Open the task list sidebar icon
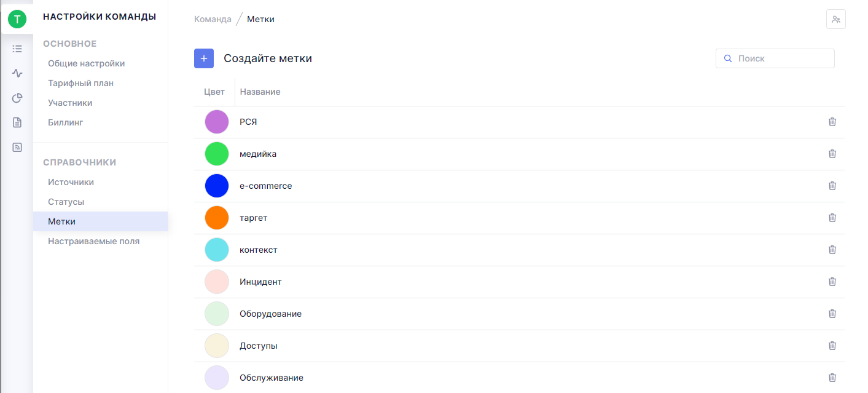 coord(17,49)
